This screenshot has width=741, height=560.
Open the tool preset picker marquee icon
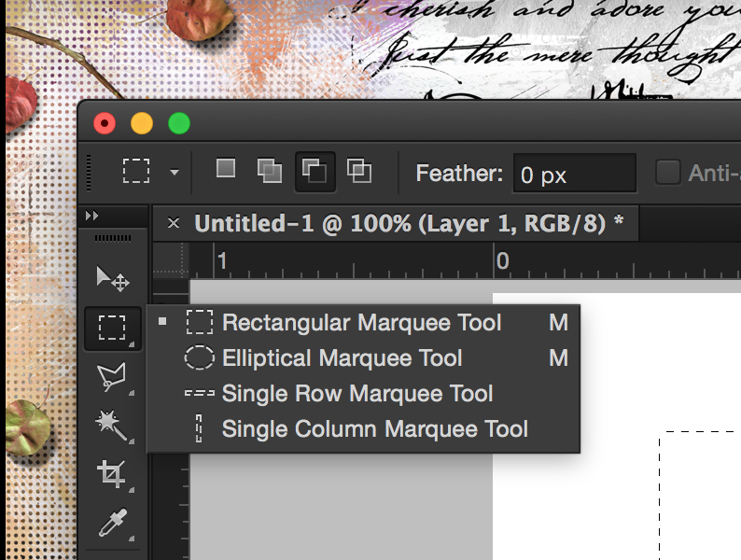coord(136,171)
